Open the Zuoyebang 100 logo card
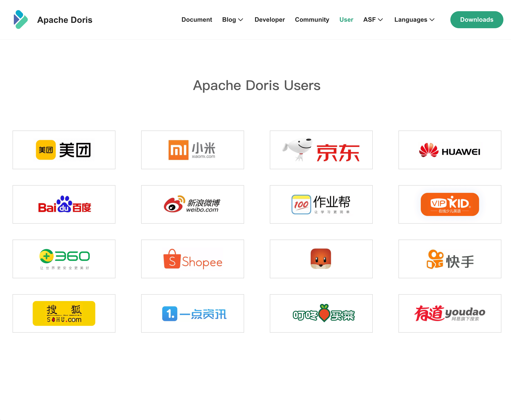 pos(321,204)
